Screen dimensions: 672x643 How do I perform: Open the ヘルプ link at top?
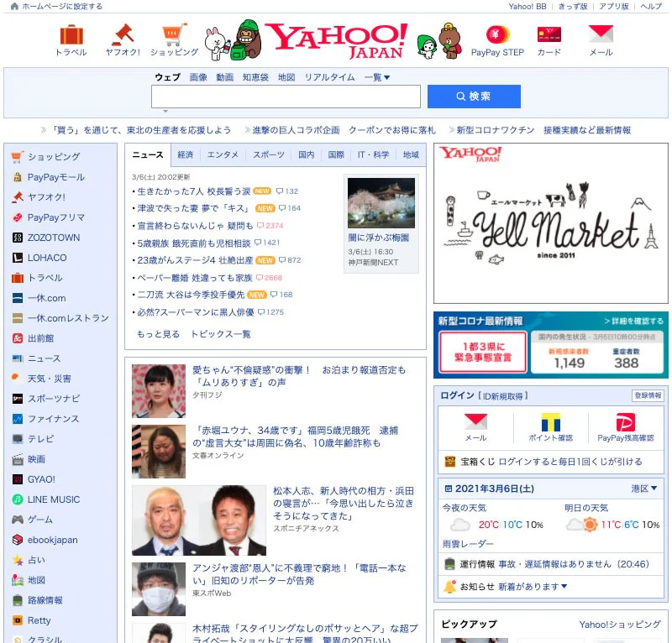[651, 7]
